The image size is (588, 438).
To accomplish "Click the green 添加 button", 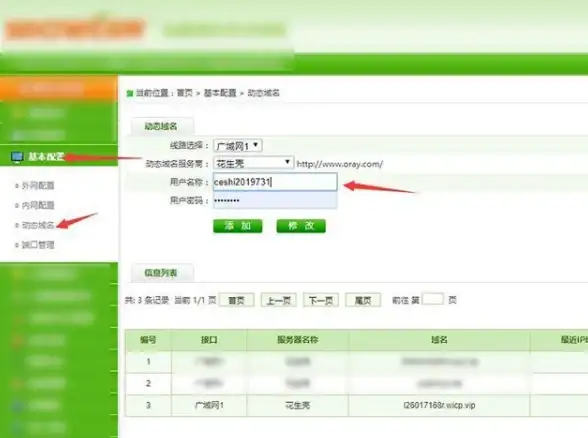I will pos(237,226).
